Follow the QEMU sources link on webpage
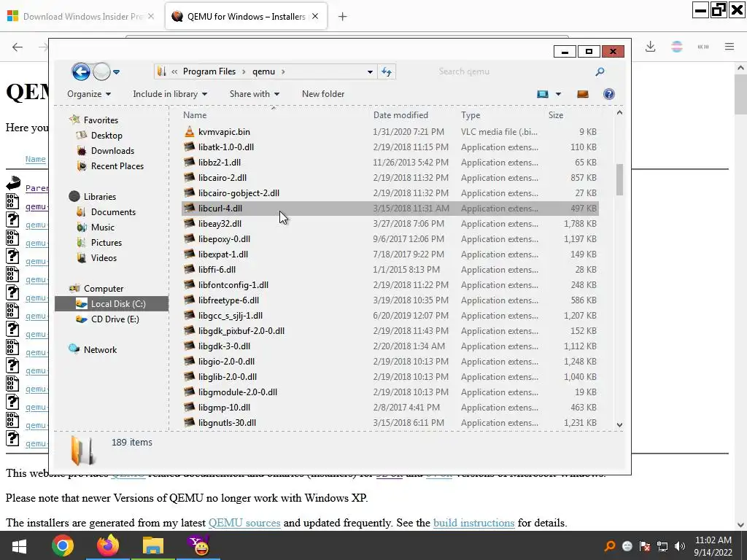 pyautogui.click(x=244, y=523)
